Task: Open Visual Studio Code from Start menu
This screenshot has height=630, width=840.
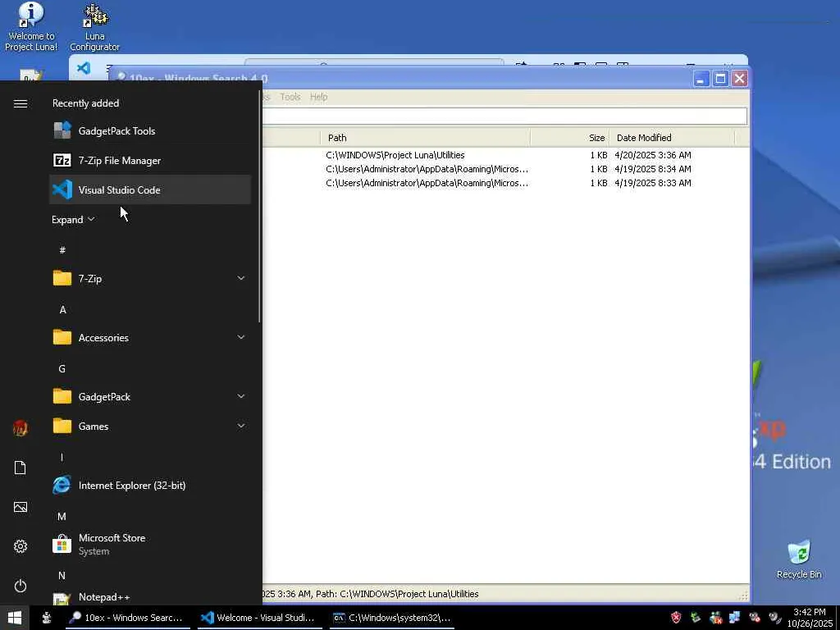Action: click(x=150, y=189)
